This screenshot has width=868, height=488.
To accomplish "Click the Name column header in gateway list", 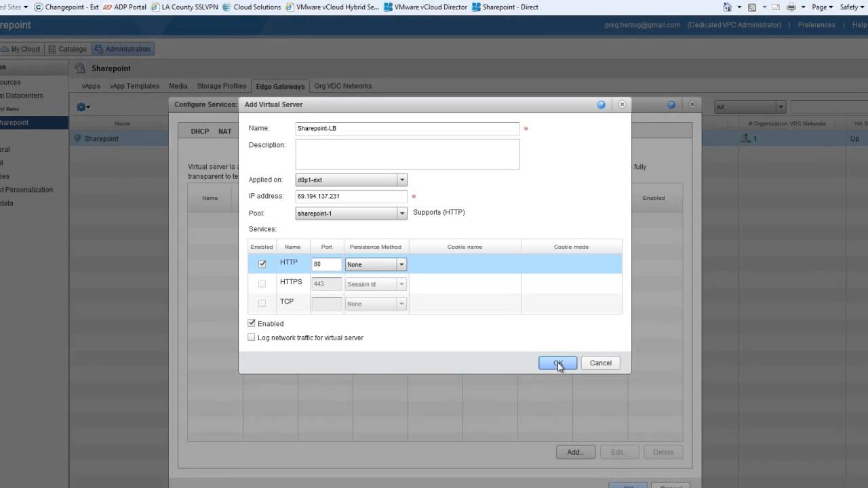I will click(122, 123).
